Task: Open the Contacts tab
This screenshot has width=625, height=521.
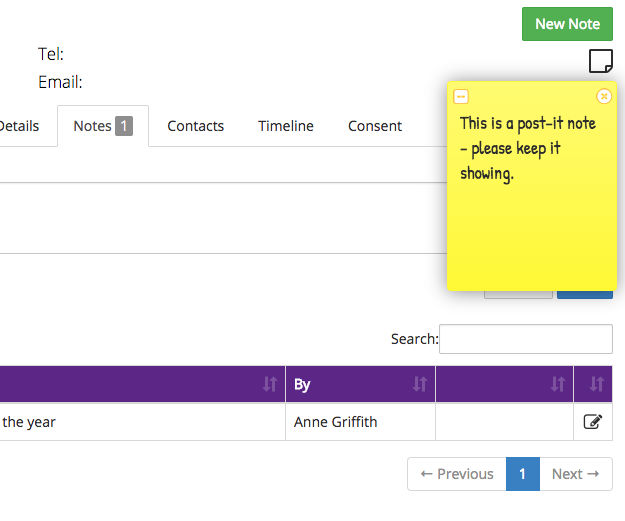Action: click(x=196, y=126)
